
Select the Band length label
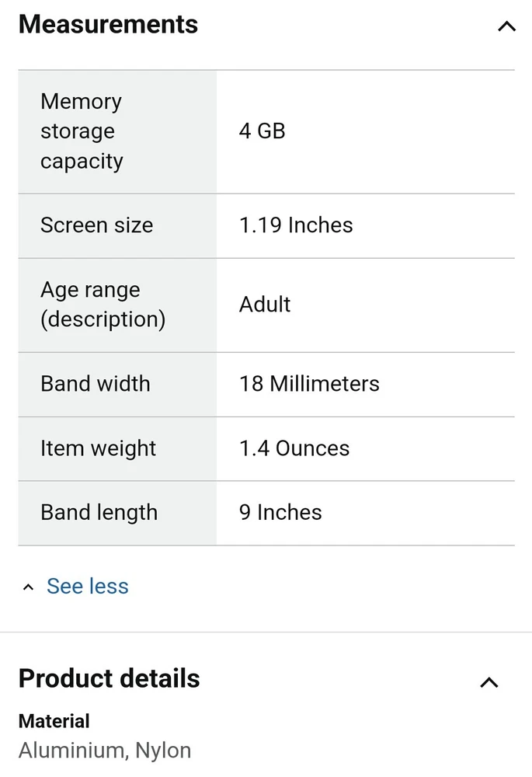[x=99, y=513]
